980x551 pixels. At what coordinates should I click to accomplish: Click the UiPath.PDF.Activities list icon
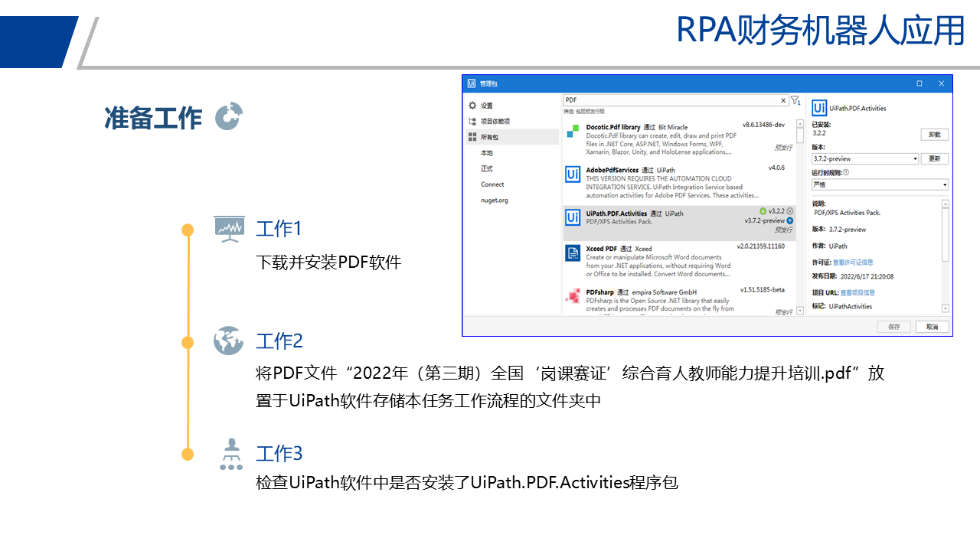point(573,217)
